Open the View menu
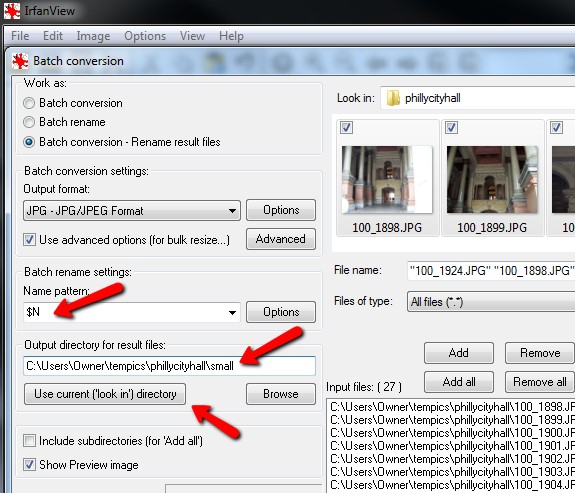575x493 pixels. 192,36
